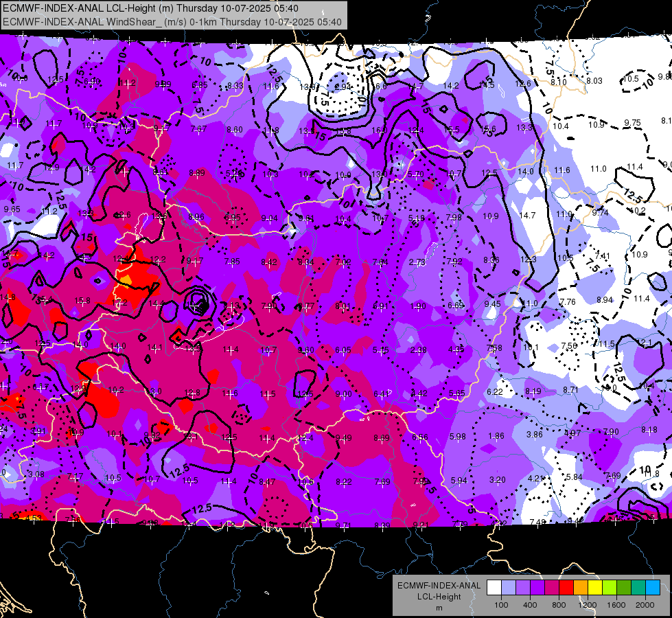Image resolution: width=672 pixels, height=618 pixels.
Task: Click the wind shear value '3.20' on the map
Action: click(497, 479)
